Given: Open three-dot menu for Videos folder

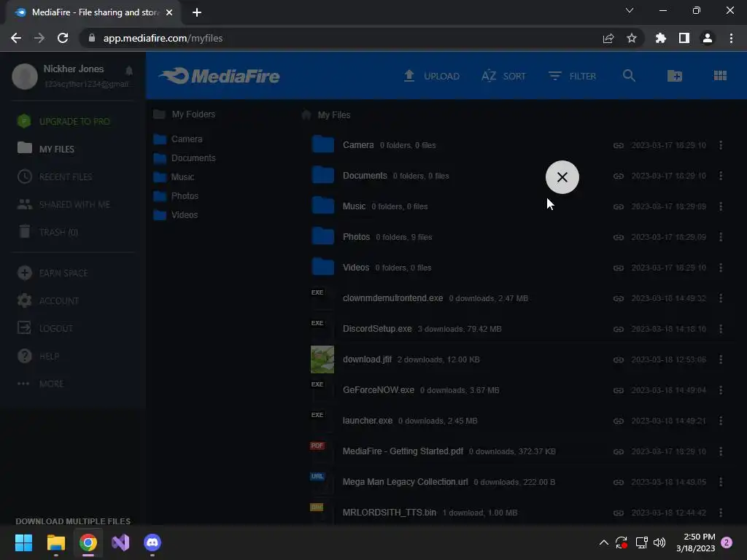Looking at the screenshot, I should [x=721, y=268].
